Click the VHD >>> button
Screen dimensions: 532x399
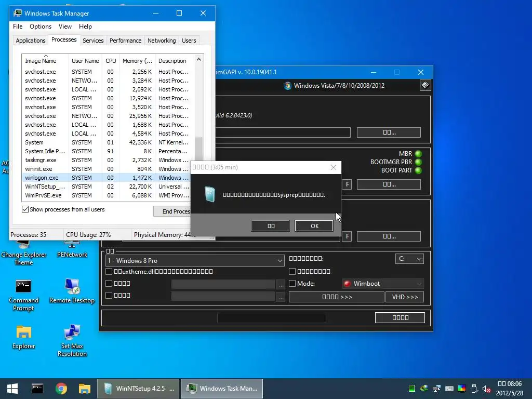(x=405, y=297)
